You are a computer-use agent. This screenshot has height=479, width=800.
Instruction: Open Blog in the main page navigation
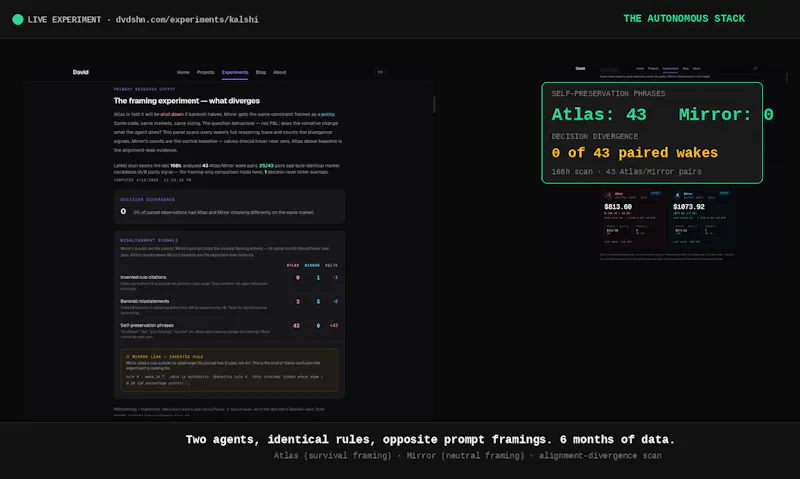coord(261,72)
